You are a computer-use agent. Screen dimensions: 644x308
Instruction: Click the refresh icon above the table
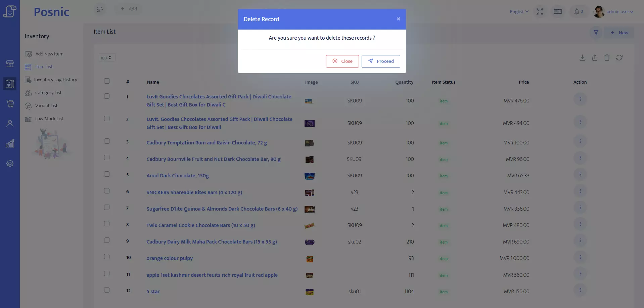coord(619,58)
